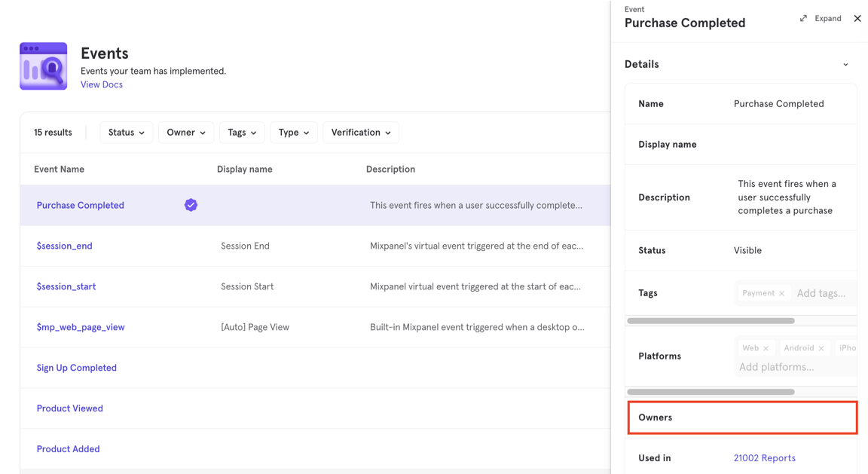Open the Tags filter dropdown
Screen dimensions: 868x474
[242, 133]
